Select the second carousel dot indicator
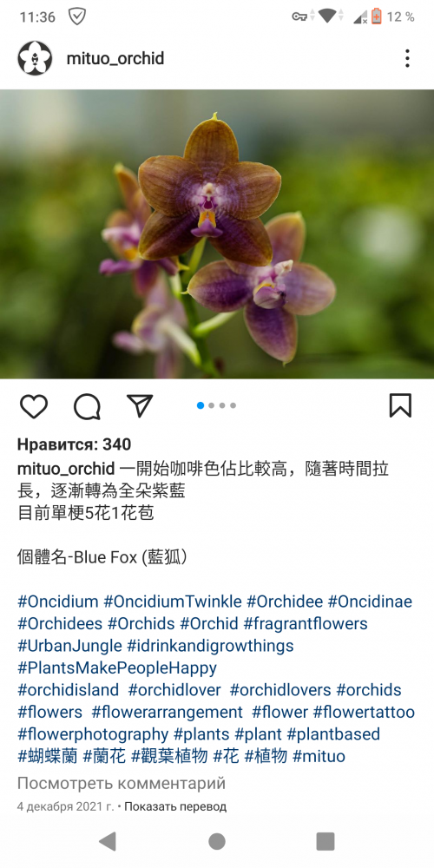 [212, 405]
